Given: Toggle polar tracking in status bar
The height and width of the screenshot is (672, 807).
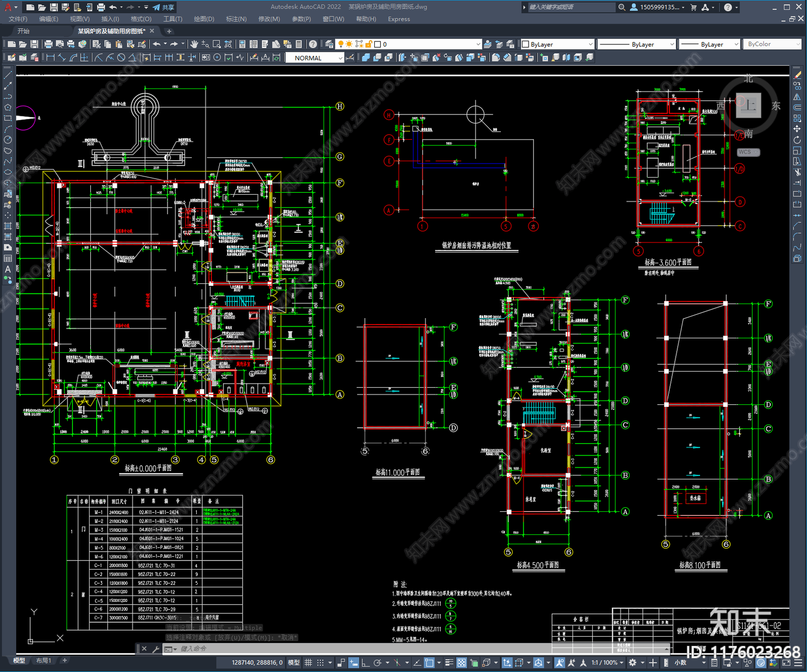Looking at the screenshot, I should tap(377, 662).
